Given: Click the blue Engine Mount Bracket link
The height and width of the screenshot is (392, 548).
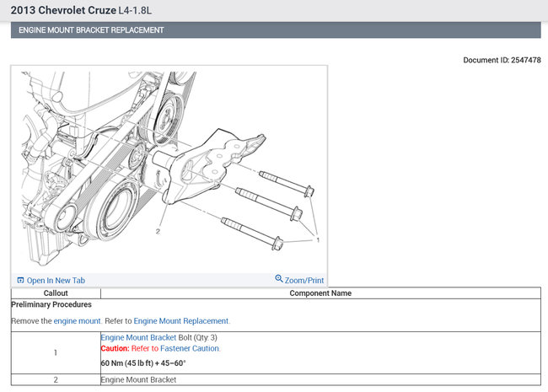Looking at the screenshot, I should tap(137, 337).
